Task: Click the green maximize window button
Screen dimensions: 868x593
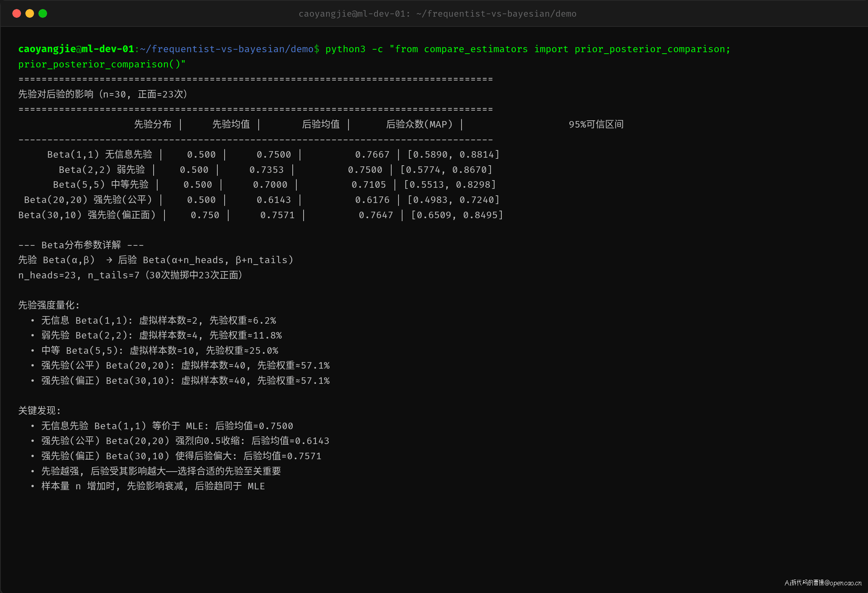Action: tap(43, 13)
